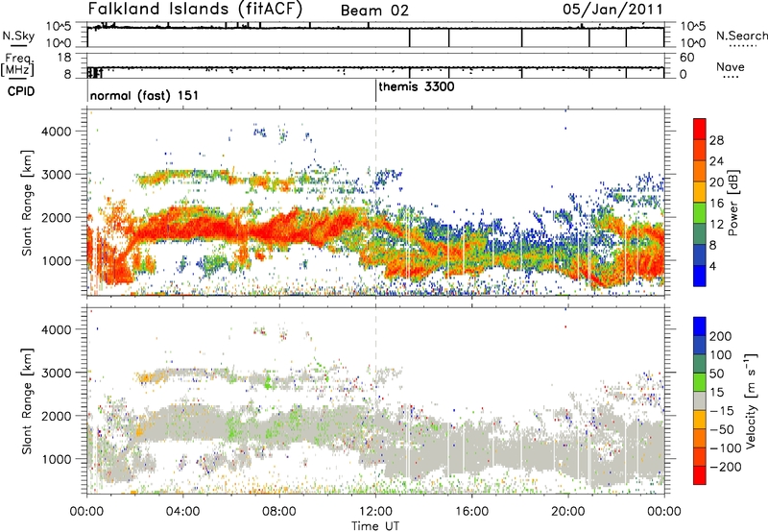The height and width of the screenshot is (532, 768).
Task: Click the "20:00" time tick label
Action: [x=567, y=512]
